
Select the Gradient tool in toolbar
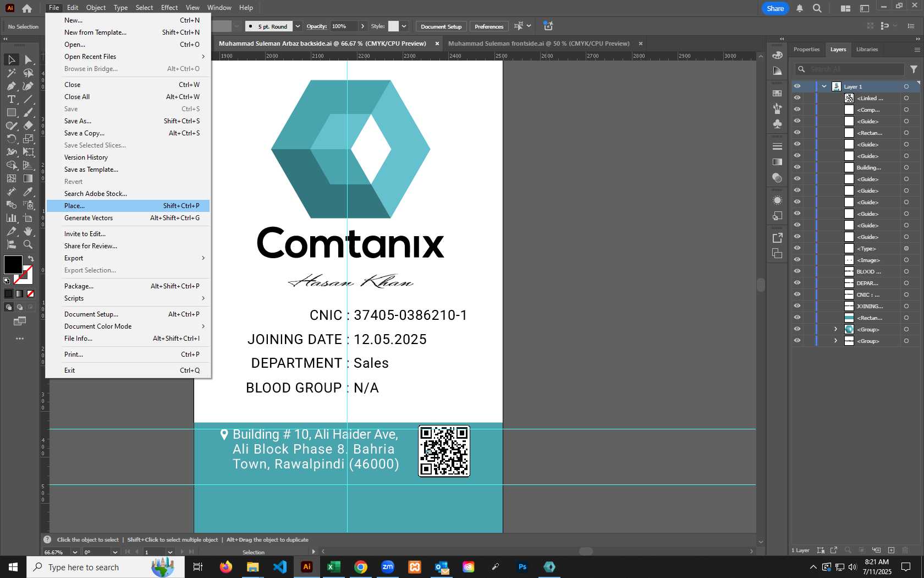[28, 178]
